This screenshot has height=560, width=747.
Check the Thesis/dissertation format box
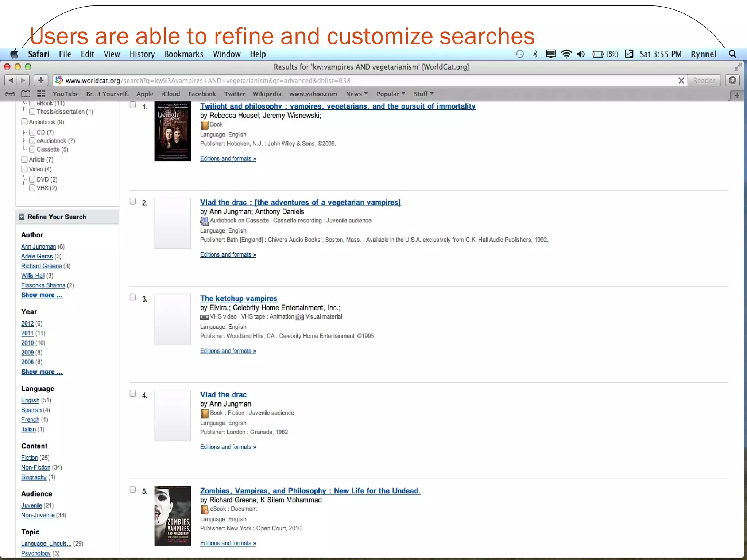click(32, 112)
